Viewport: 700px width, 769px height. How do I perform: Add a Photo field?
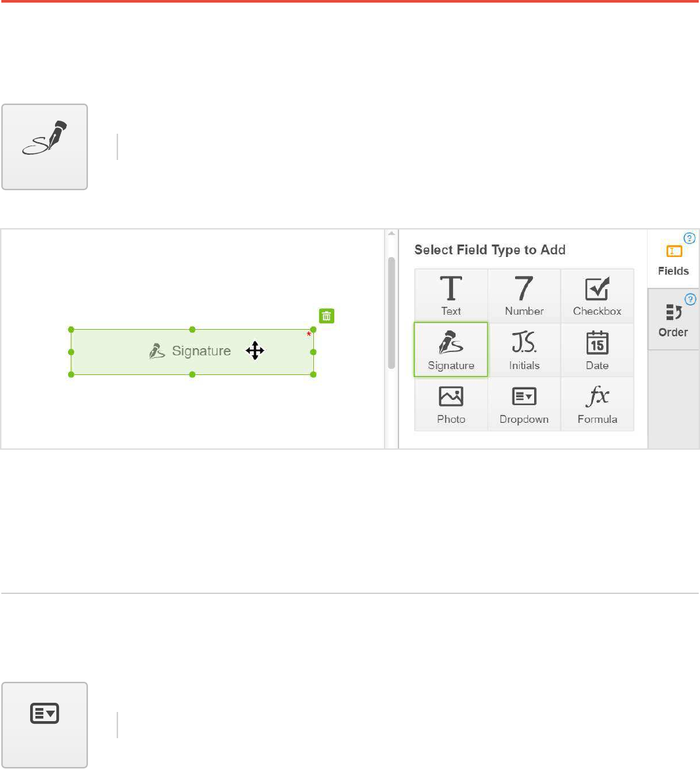[x=451, y=403]
